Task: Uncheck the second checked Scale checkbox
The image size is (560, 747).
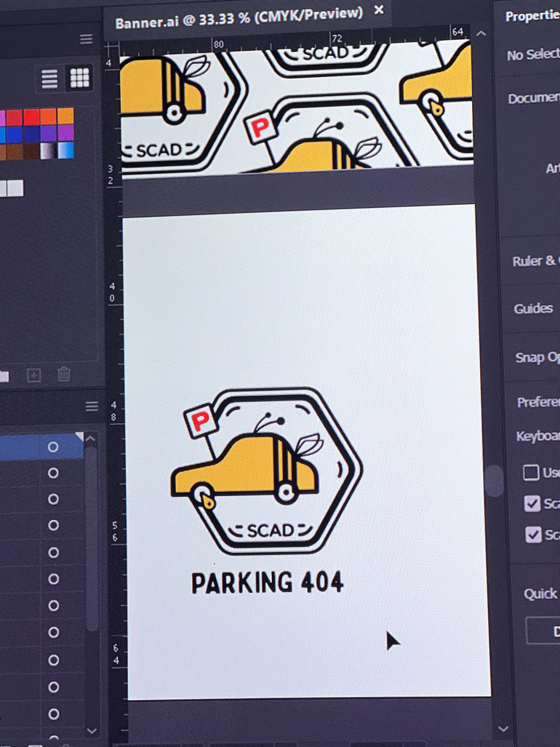Action: 533,534
